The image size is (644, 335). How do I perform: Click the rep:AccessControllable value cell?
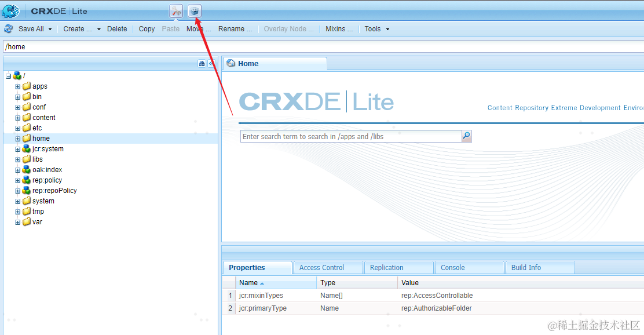pos(437,296)
